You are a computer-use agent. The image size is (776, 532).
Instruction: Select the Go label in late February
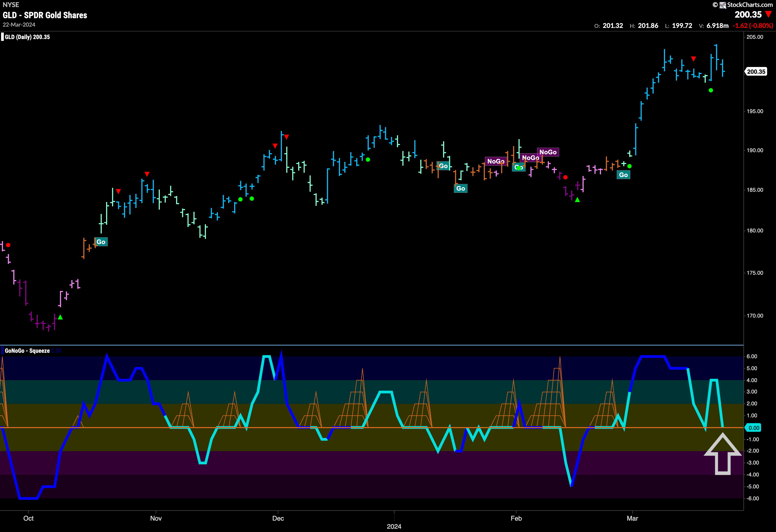pos(624,175)
